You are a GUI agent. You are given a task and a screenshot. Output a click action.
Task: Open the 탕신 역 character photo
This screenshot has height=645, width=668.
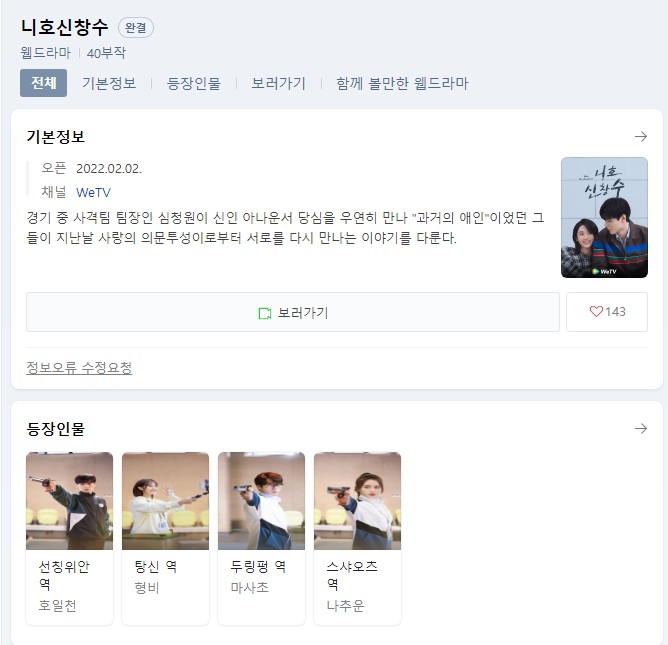click(x=165, y=501)
